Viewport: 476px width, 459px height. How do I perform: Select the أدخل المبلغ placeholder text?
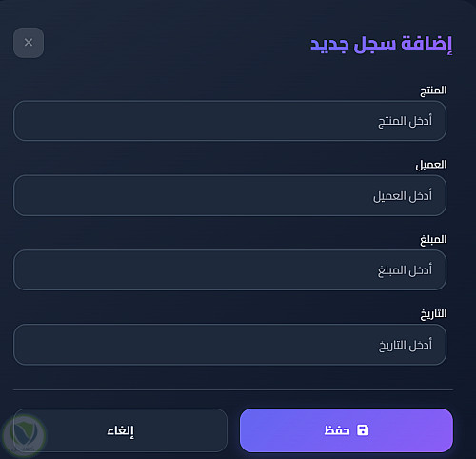coord(405,270)
